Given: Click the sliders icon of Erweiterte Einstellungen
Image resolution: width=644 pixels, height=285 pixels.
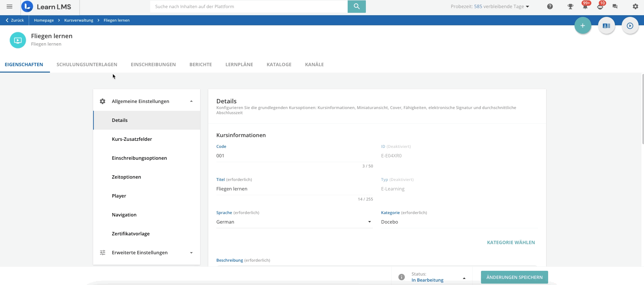Looking at the screenshot, I should pos(103,253).
